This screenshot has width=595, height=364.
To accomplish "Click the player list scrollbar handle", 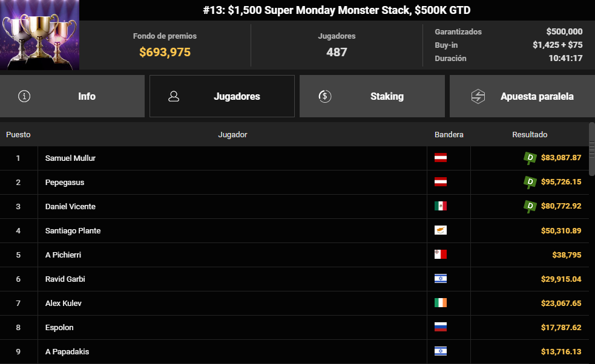I will [592, 149].
